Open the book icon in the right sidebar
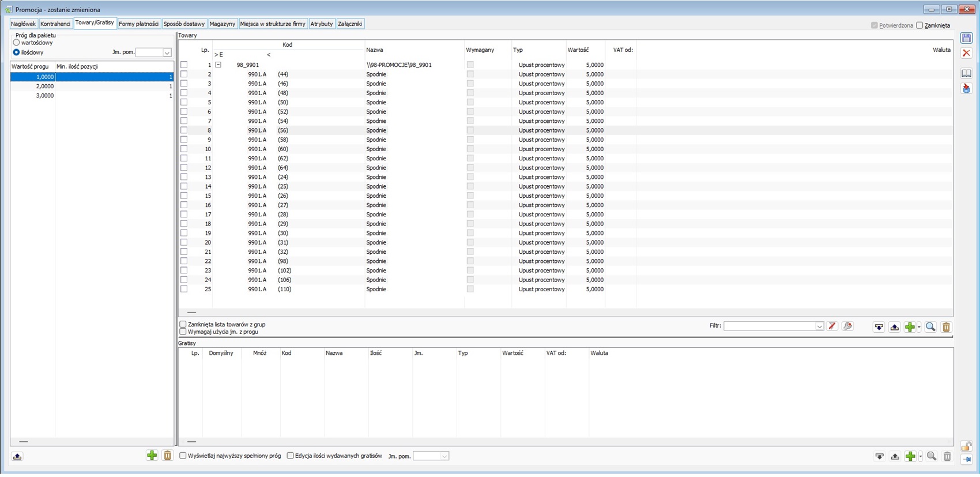 pos(966,73)
